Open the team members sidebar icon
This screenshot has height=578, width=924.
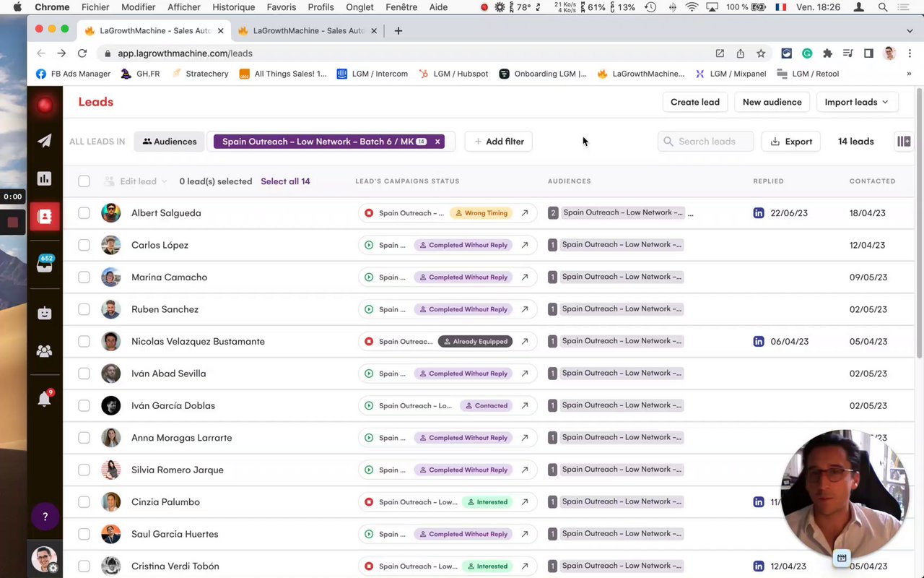pos(45,351)
